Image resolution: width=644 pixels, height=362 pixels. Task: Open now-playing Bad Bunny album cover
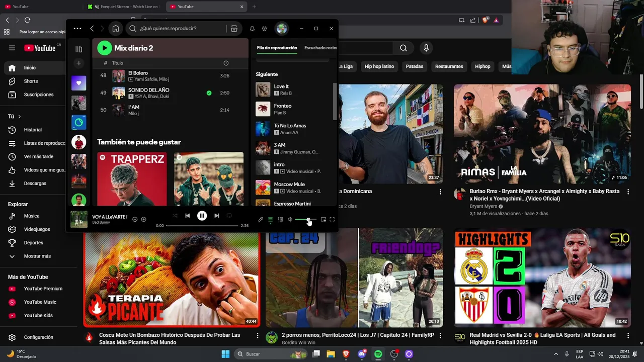(x=79, y=219)
